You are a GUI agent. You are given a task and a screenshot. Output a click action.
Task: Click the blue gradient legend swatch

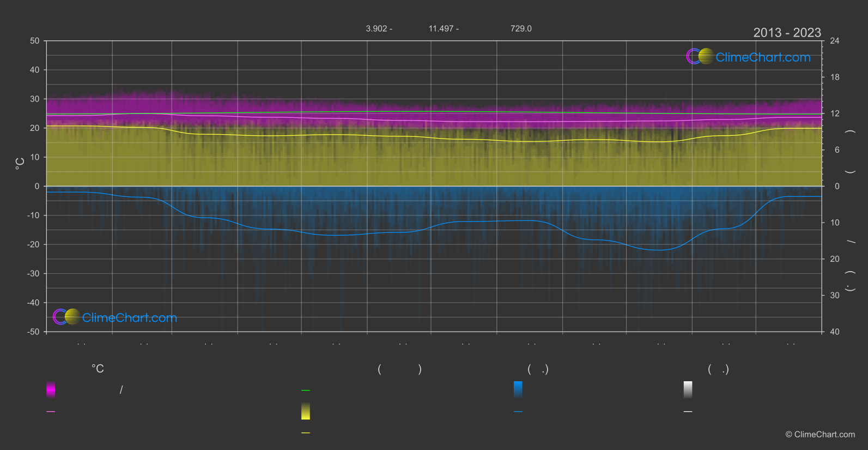pos(518,389)
